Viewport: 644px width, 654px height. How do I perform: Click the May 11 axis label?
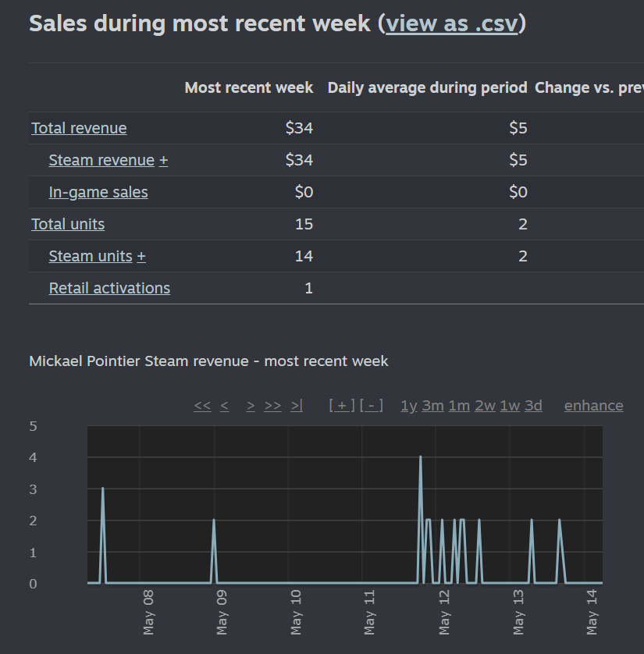[369, 613]
